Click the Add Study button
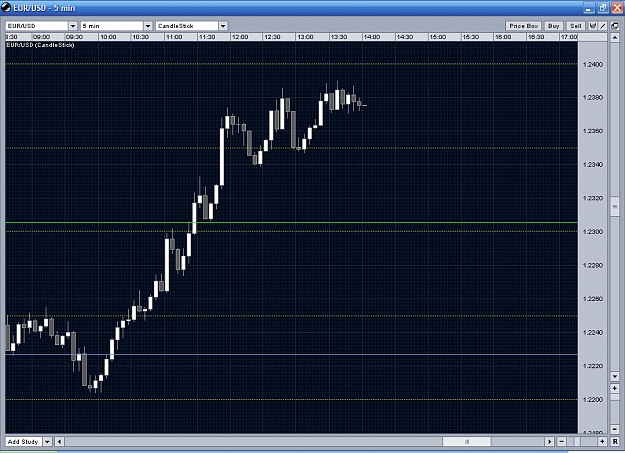 tap(24, 441)
